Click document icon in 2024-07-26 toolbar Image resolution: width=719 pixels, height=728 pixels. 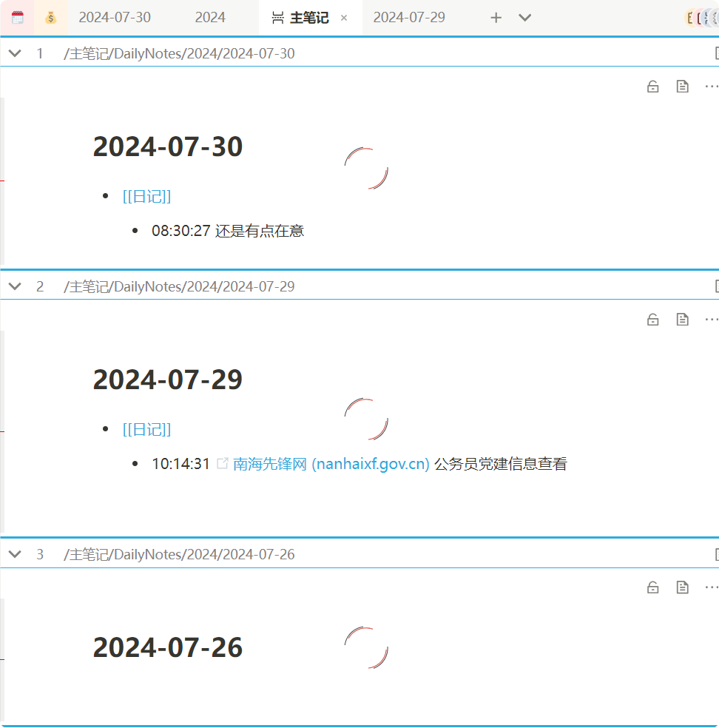point(682,587)
